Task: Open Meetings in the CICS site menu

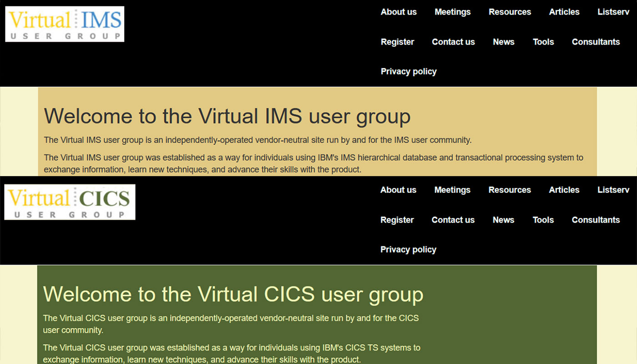Action: (x=452, y=190)
